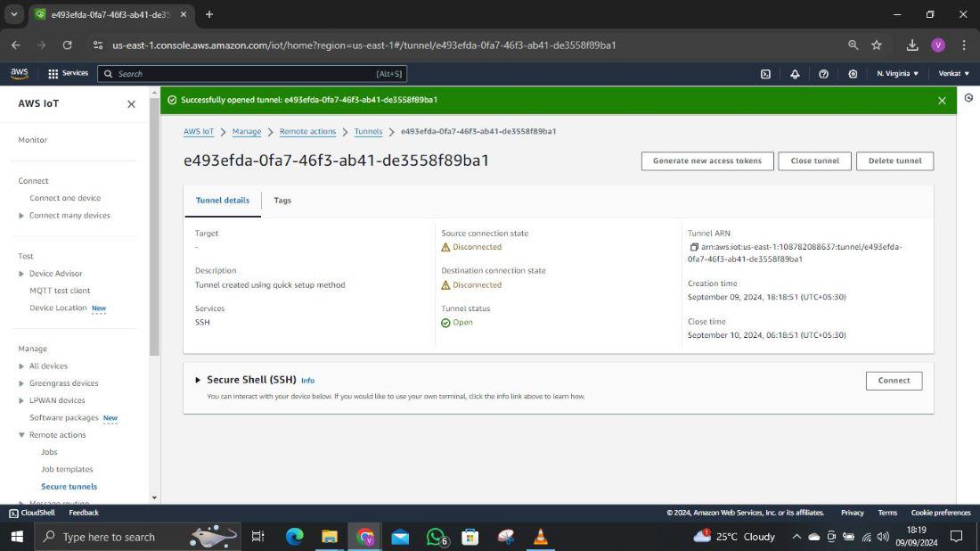
Task: Open the notifications bell
Action: [795, 74]
